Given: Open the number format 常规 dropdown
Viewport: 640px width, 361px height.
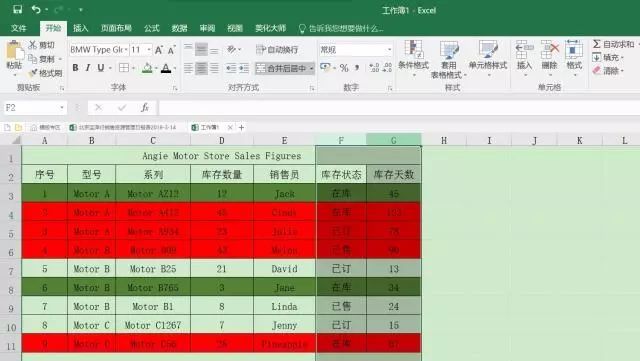Looking at the screenshot, I should pos(389,50).
